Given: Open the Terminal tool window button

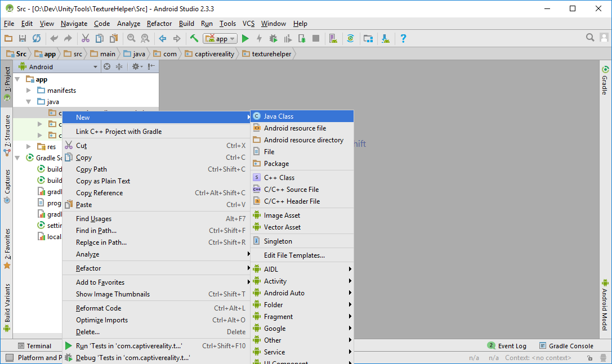Looking at the screenshot, I should [34, 346].
